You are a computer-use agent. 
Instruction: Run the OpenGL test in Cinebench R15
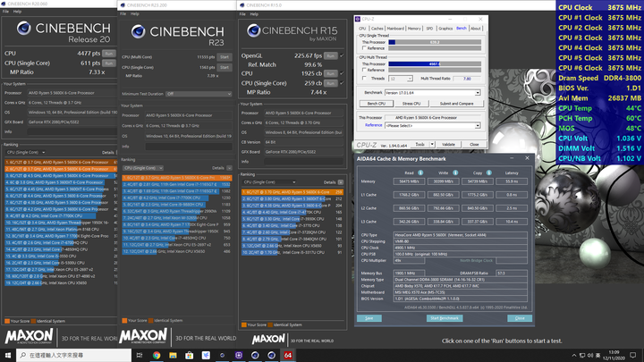pyautogui.click(x=331, y=55)
